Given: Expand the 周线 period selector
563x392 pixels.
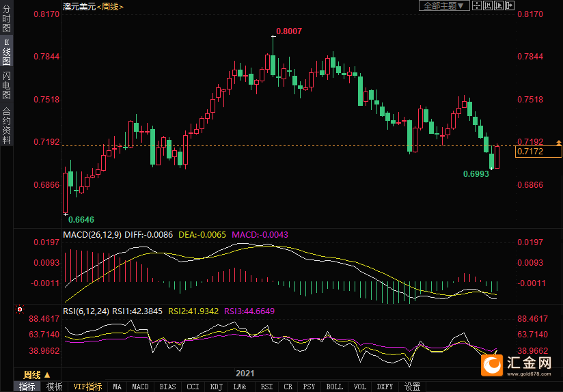Looking at the screenshot, I should coord(37,375).
